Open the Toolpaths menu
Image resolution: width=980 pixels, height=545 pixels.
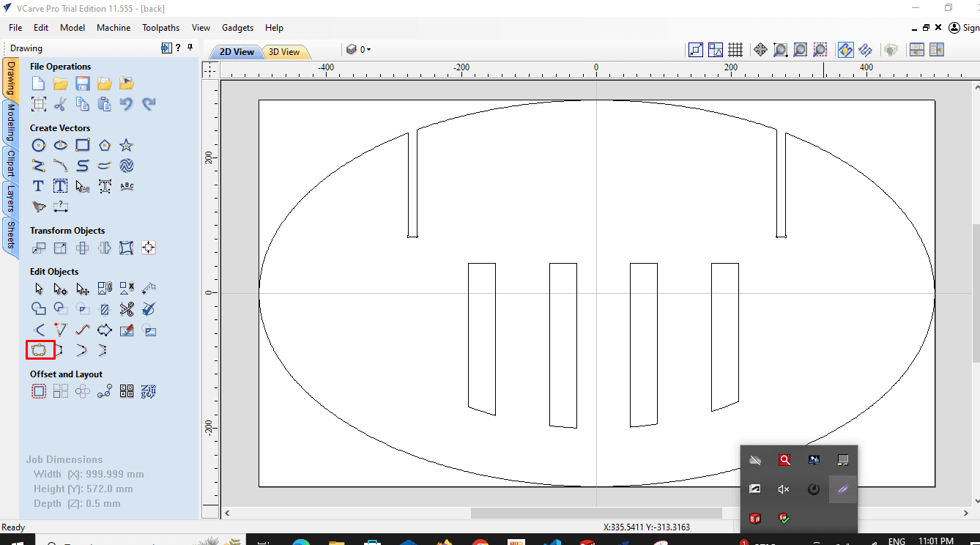click(x=161, y=28)
